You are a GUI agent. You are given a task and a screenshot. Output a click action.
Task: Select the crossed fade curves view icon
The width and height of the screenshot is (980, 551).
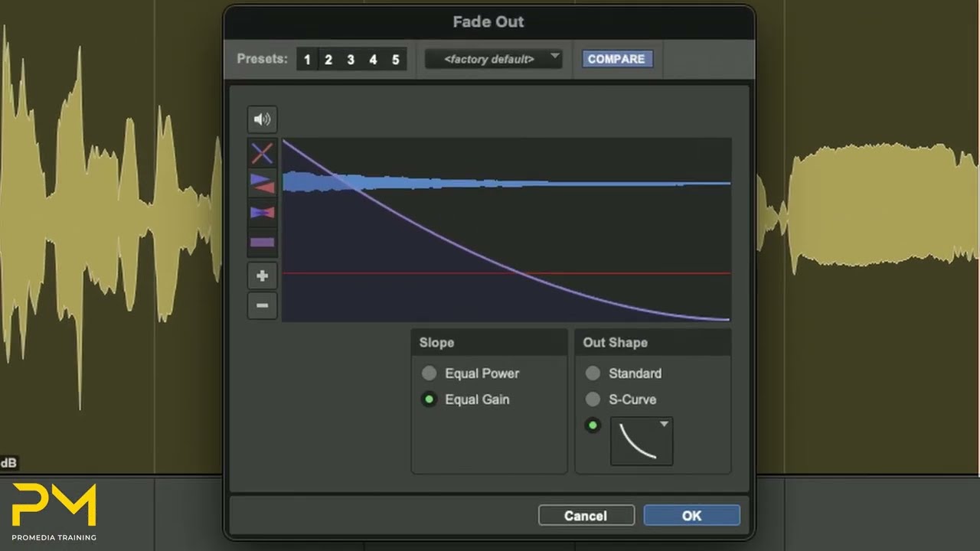(262, 154)
